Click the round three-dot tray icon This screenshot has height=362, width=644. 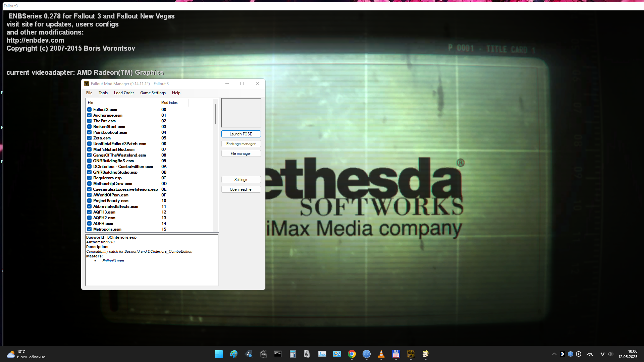click(579, 354)
